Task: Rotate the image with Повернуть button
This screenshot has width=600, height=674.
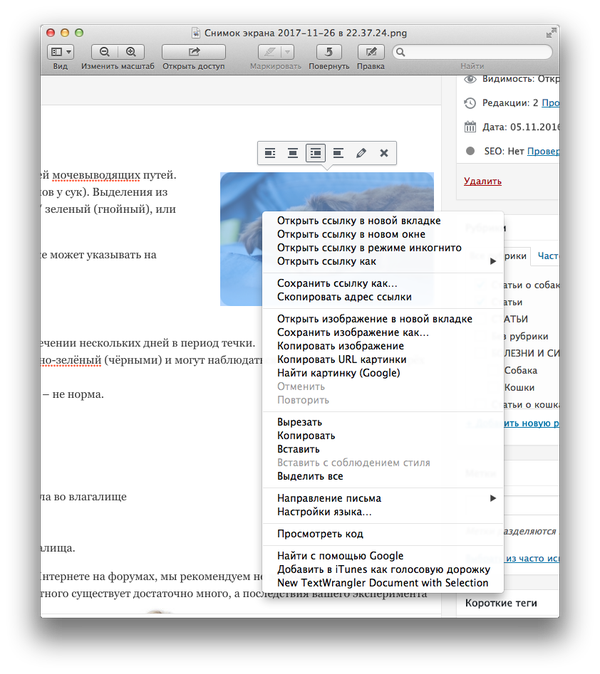Action: coord(329,52)
